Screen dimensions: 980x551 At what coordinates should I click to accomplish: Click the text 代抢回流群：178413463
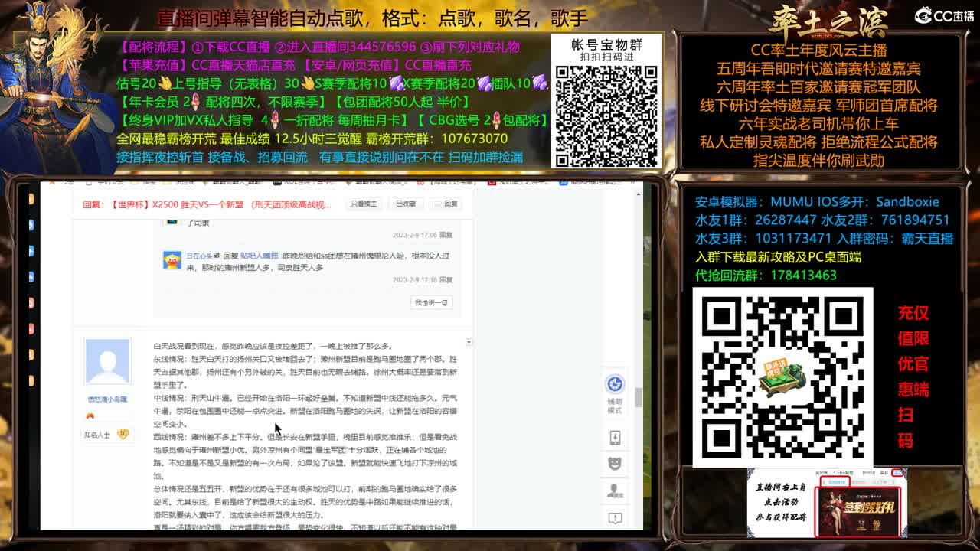[x=766, y=275]
